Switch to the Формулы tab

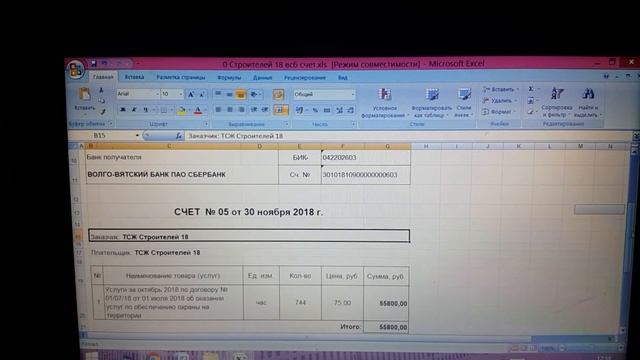(x=229, y=78)
